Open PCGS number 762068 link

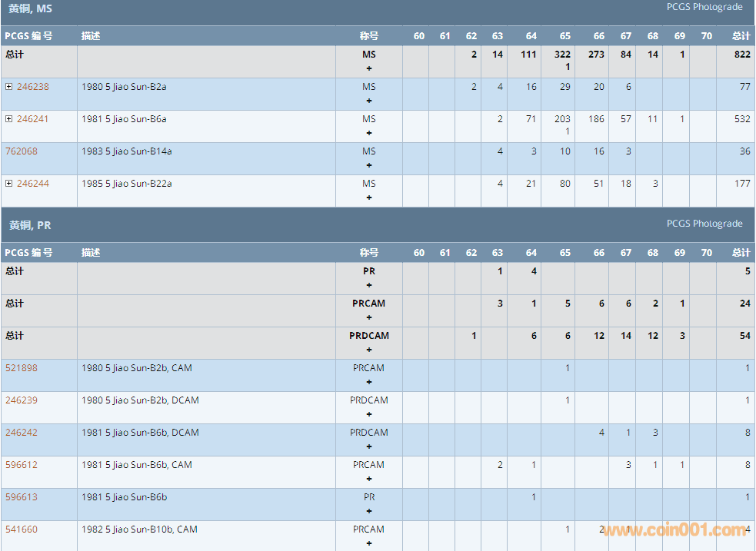tap(22, 151)
